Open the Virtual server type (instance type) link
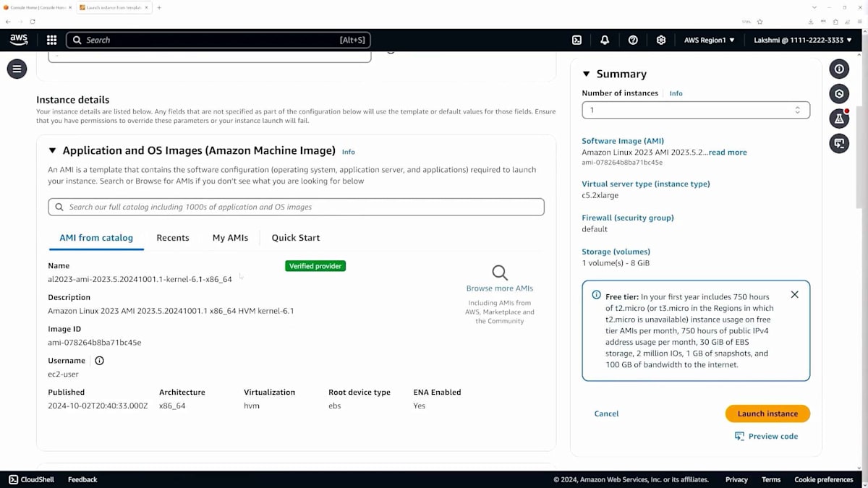 click(646, 184)
